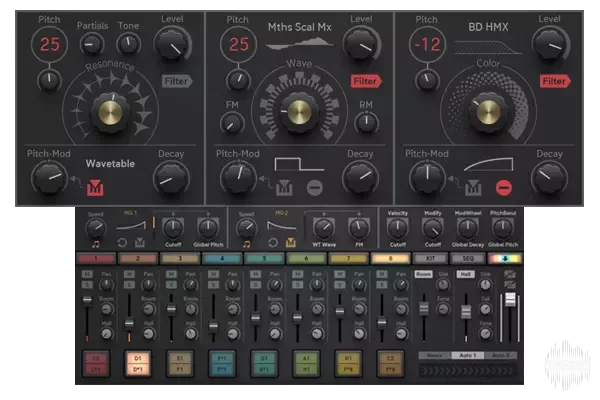Click the MG 2 decaying waveform shape

pos(282,225)
